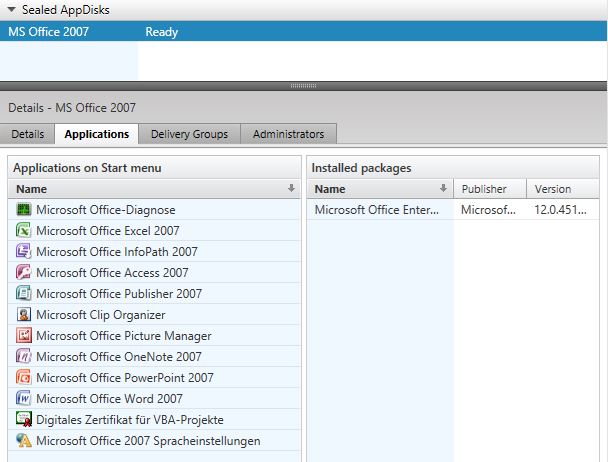Click the PowerPoint 2007 icon in list

pos(24,378)
